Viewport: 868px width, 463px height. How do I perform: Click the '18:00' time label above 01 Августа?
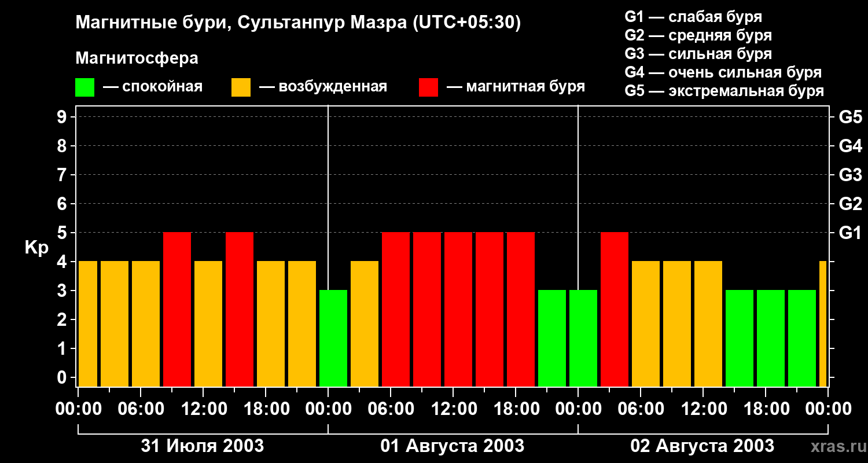pyautogui.click(x=516, y=409)
